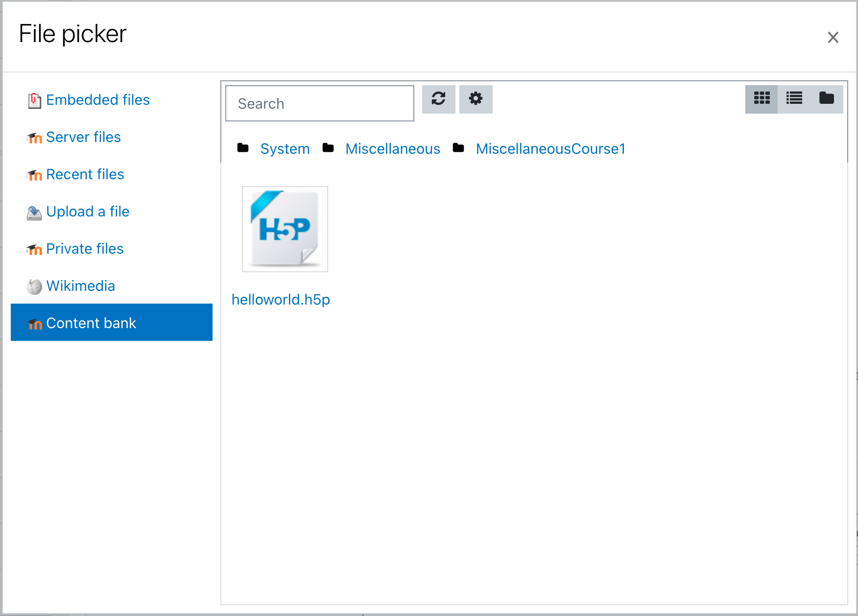Image resolution: width=858 pixels, height=616 pixels.
Task: Click the Moodle icon beside Recent files
Action: [34, 175]
